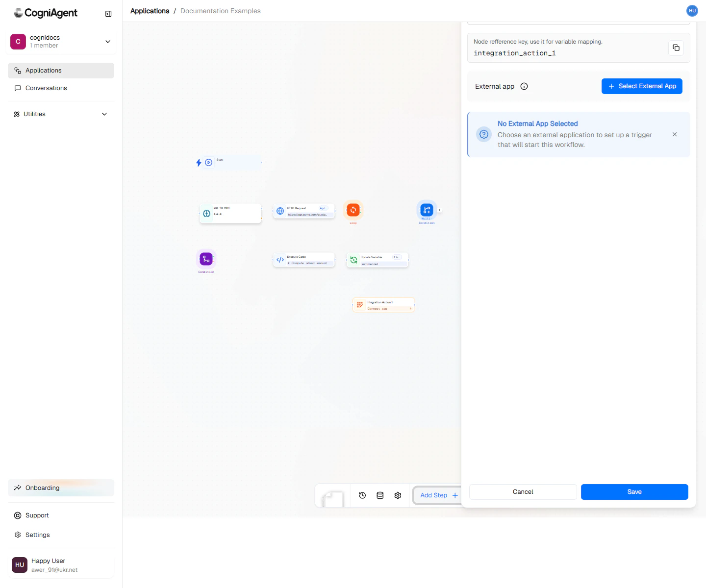Select the Execute Code node icon

(280, 260)
